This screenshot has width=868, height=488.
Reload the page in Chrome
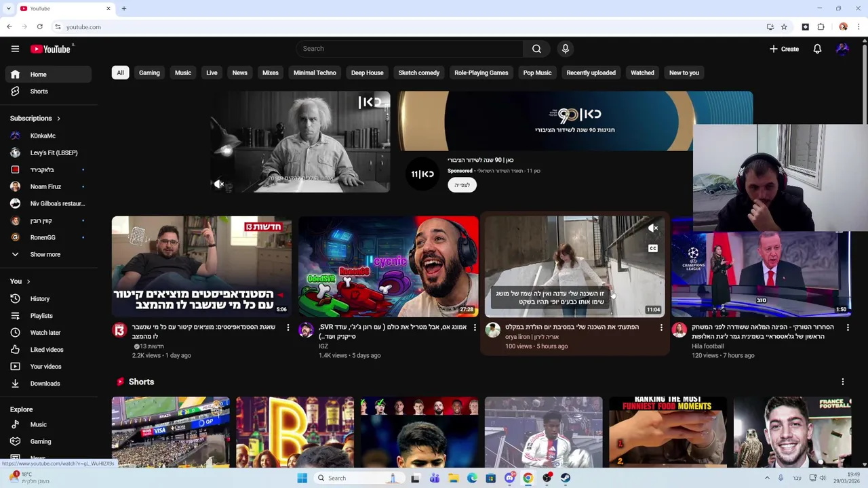39,27
